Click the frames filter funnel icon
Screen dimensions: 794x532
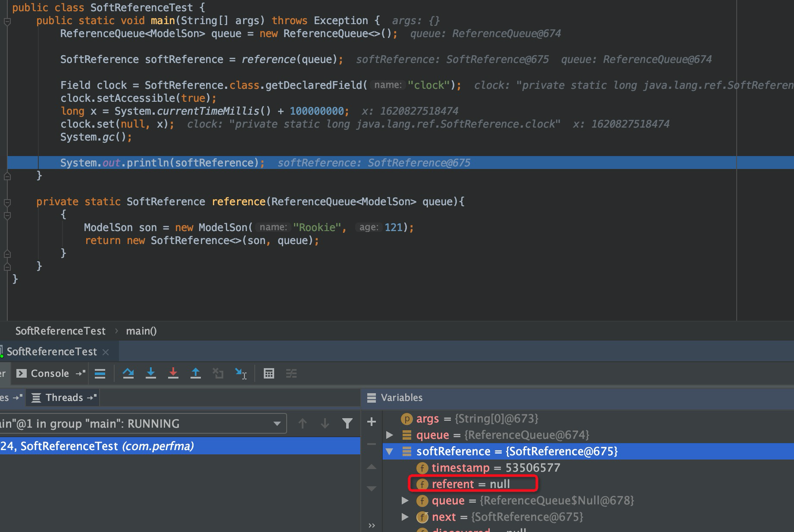pos(347,424)
